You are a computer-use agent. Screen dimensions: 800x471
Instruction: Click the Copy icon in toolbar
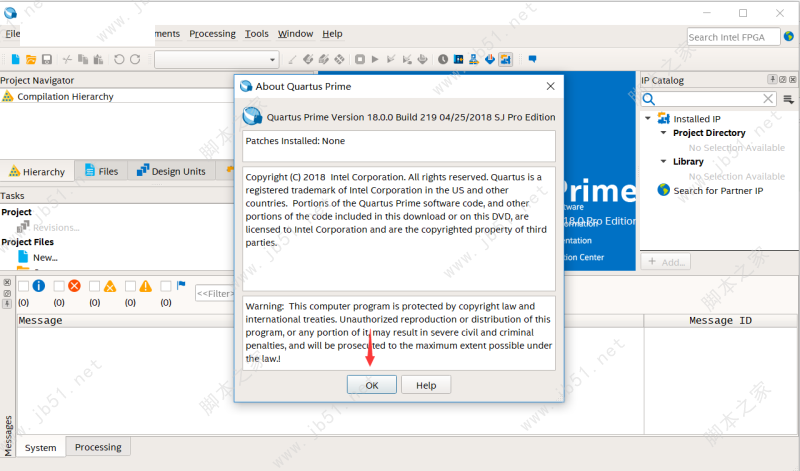[x=83, y=60]
